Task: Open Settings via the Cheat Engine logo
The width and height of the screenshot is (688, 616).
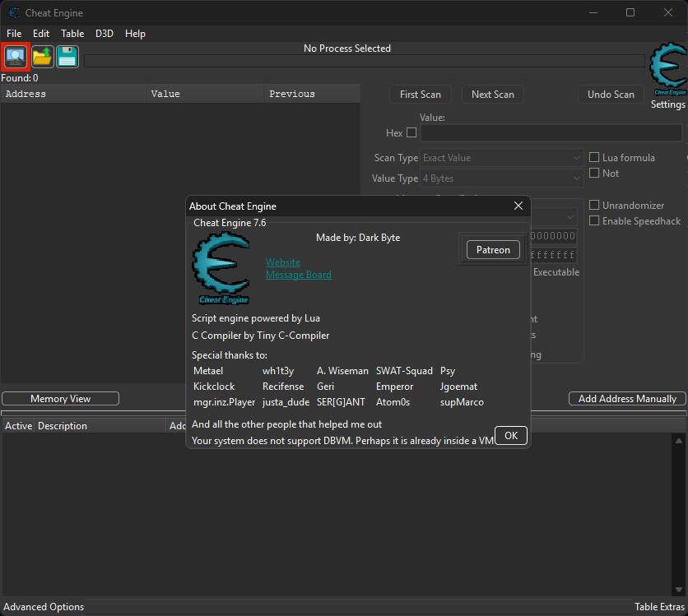Action: [667, 69]
